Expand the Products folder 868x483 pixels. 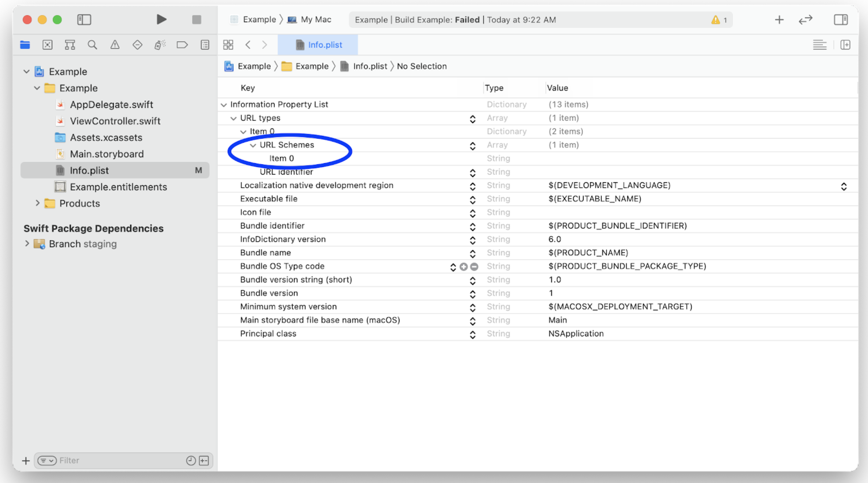tap(37, 203)
